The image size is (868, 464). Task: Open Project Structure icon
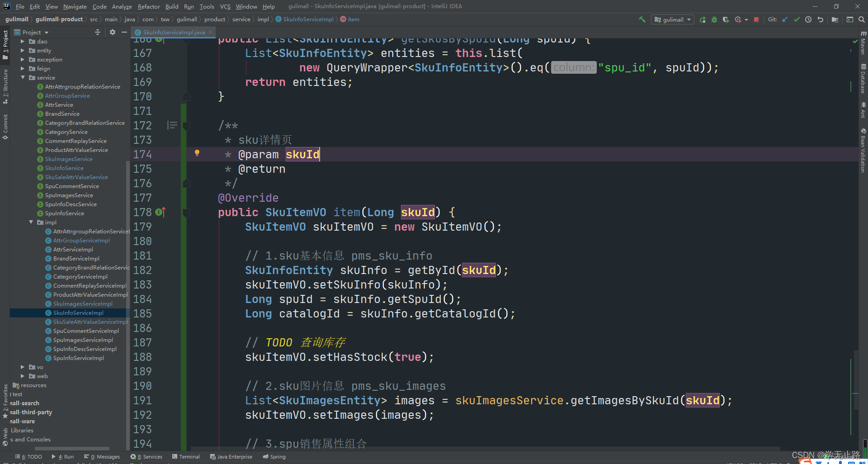click(835, 19)
